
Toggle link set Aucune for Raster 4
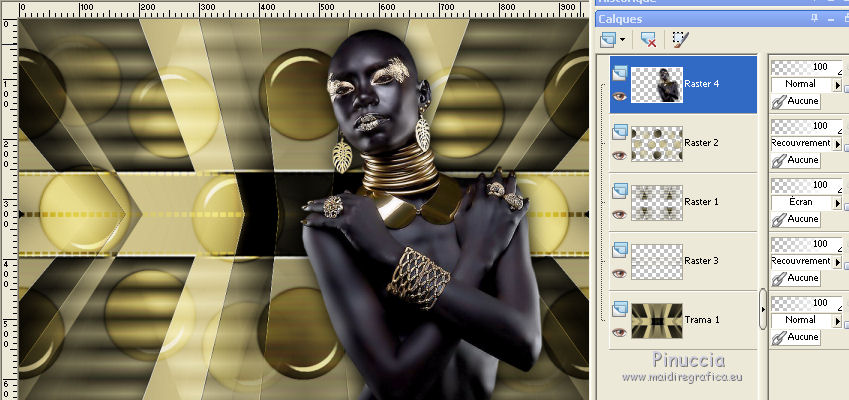(x=795, y=101)
